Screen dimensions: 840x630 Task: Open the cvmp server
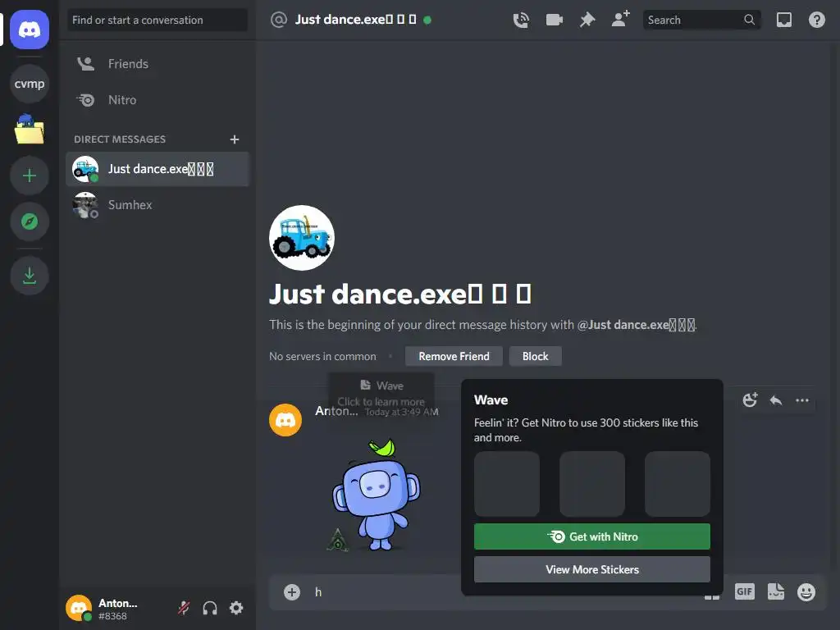coord(30,84)
